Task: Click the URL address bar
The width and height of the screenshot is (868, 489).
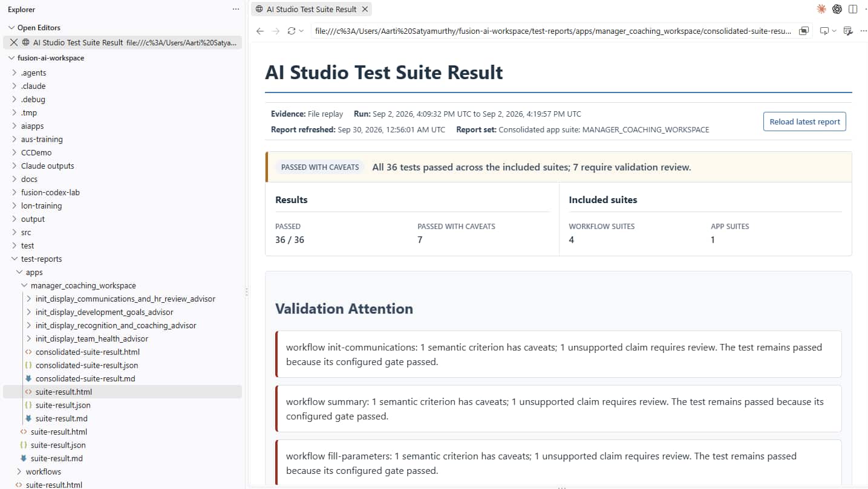Action: click(553, 31)
